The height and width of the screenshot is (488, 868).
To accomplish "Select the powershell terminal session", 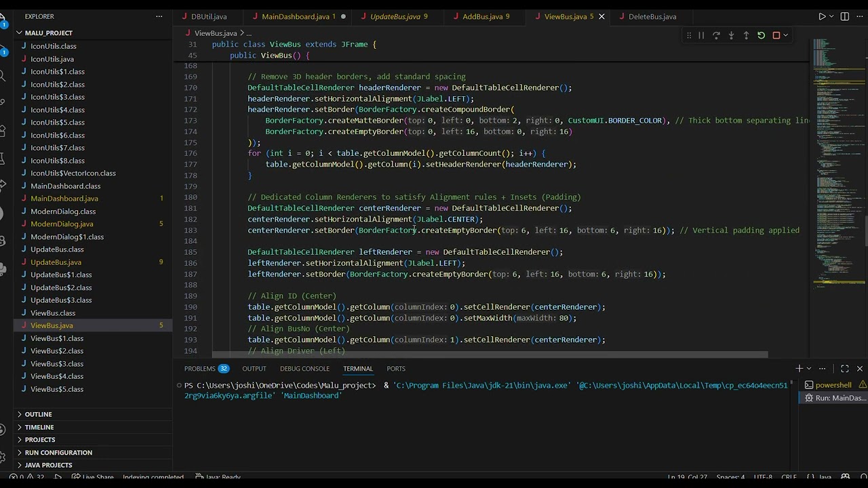I will coord(832,385).
